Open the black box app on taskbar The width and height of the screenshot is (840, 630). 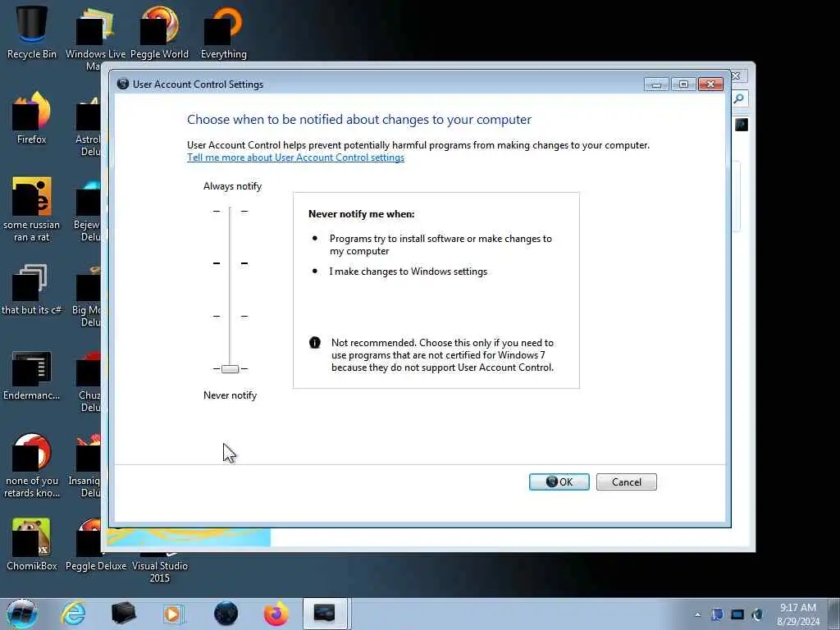(x=123, y=614)
